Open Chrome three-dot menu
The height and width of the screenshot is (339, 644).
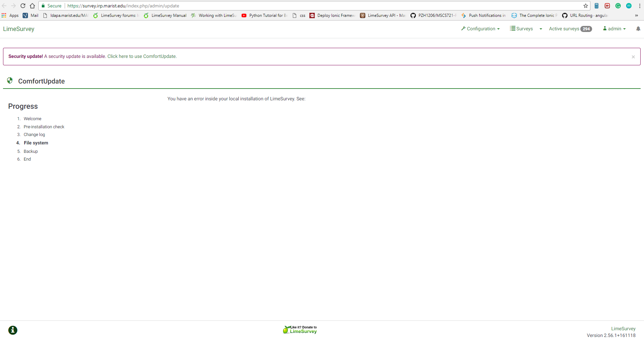(640, 6)
